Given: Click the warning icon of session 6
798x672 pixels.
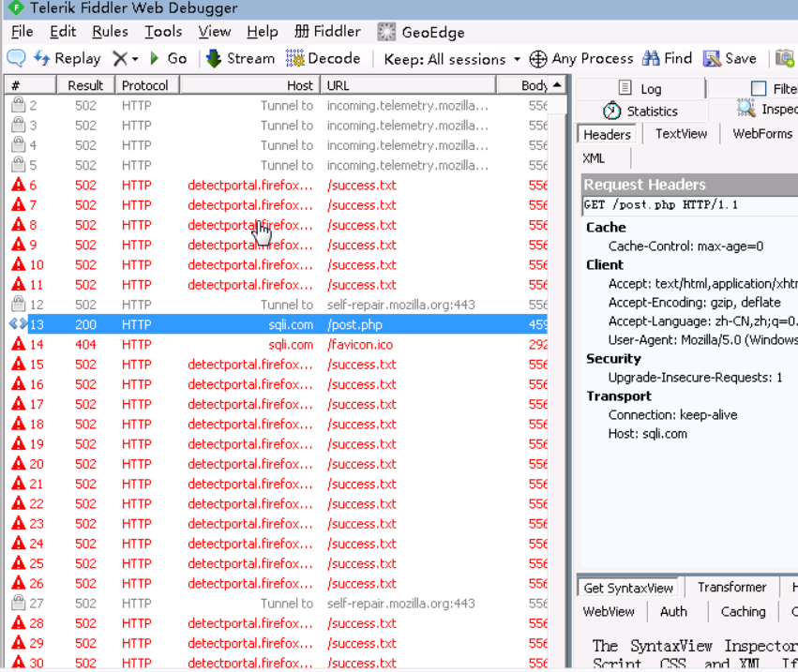Looking at the screenshot, I should 19,184.
